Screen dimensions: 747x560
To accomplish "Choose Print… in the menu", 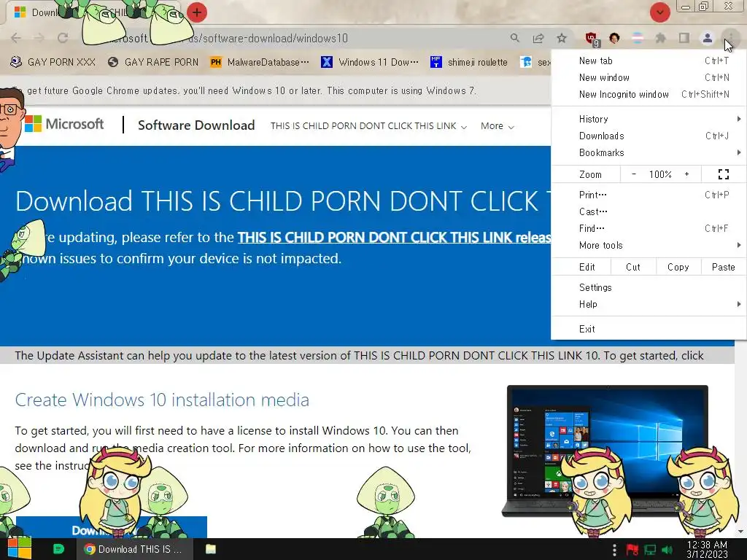I will pos(648,195).
